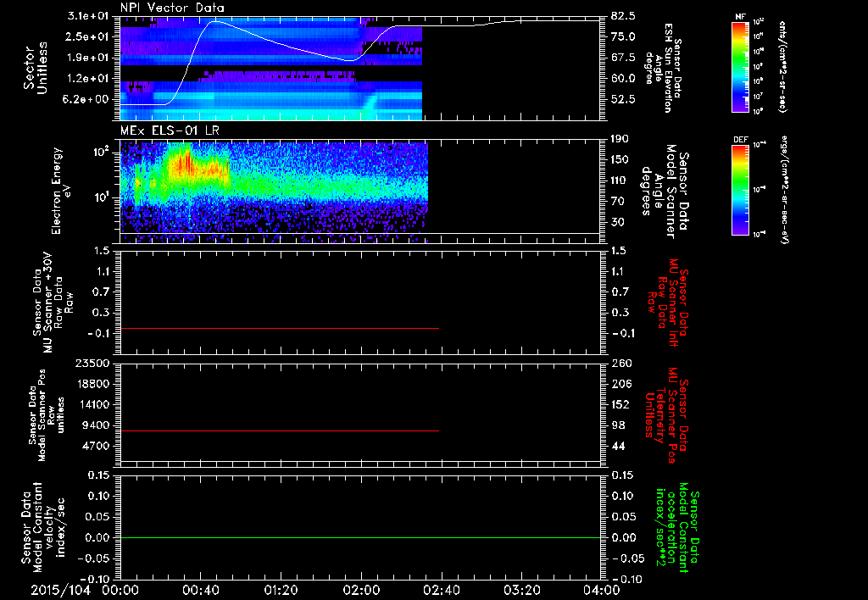The height and width of the screenshot is (600, 868).
Task: Click the 98 telemetry axis value
Action: tap(618, 425)
